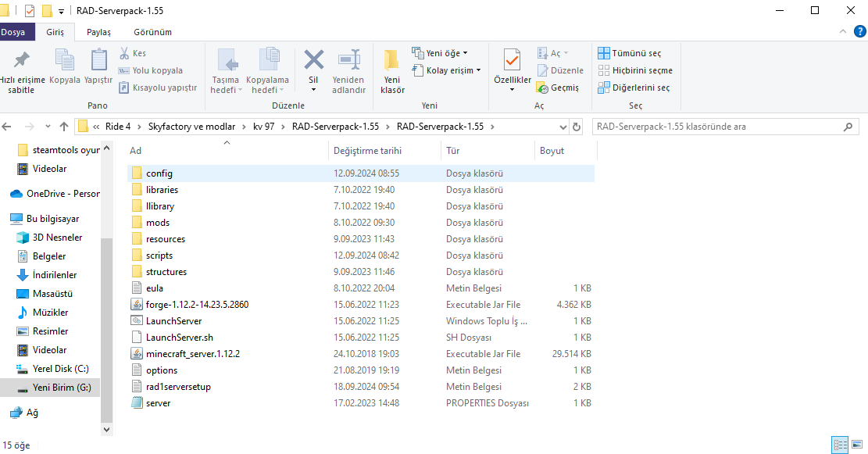Select the structures folder
The image size is (868, 454).
361,272
